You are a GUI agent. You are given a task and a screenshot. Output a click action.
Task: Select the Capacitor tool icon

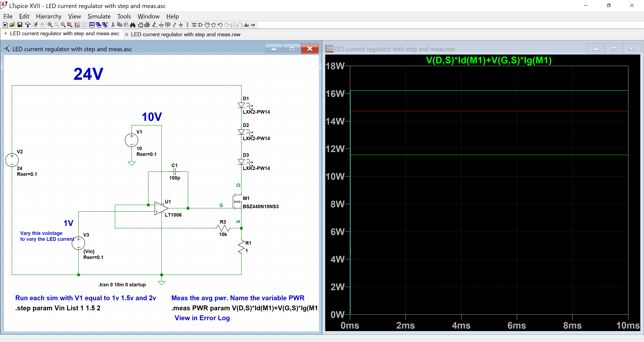point(181,25)
